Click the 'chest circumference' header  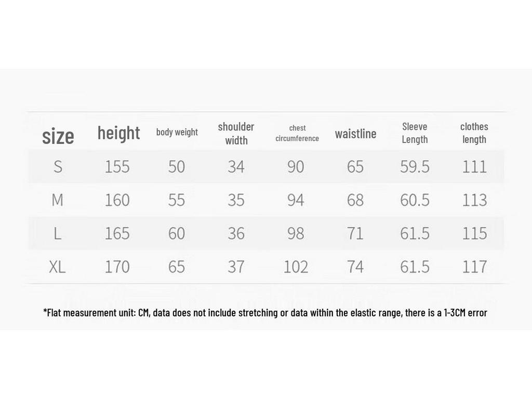click(297, 133)
